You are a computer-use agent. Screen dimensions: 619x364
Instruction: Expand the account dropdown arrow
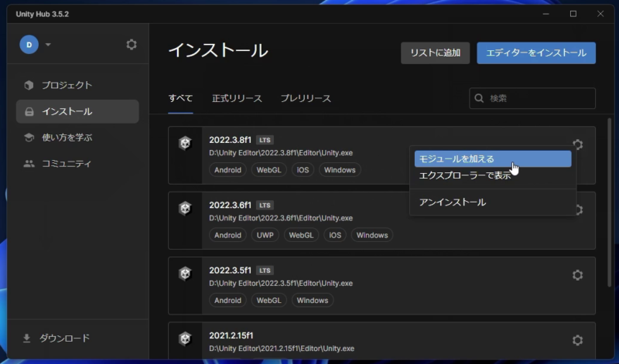(x=48, y=45)
